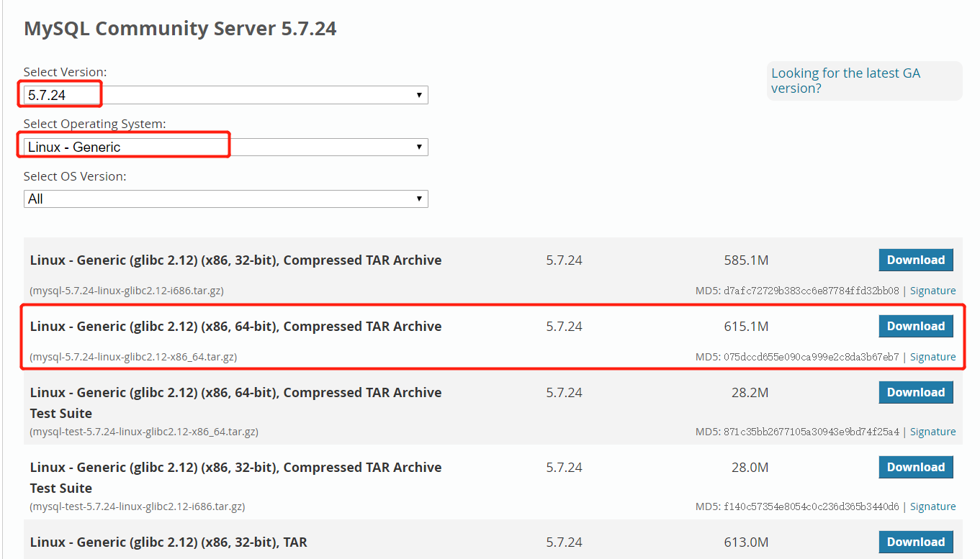Click the 'Select OS Version:' label

click(x=75, y=176)
